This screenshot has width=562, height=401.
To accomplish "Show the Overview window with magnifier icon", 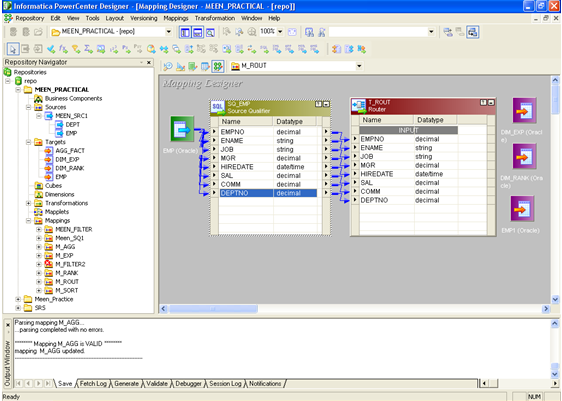I will (x=210, y=32).
